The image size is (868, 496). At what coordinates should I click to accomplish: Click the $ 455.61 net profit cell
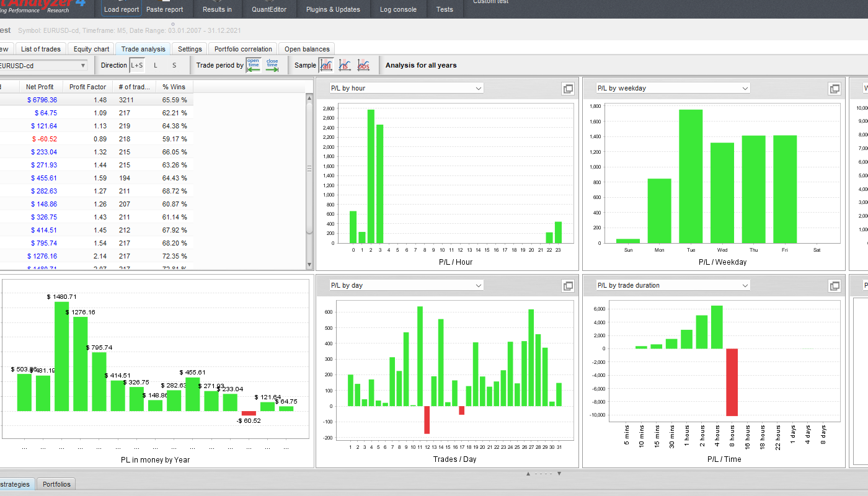(43, 178)
